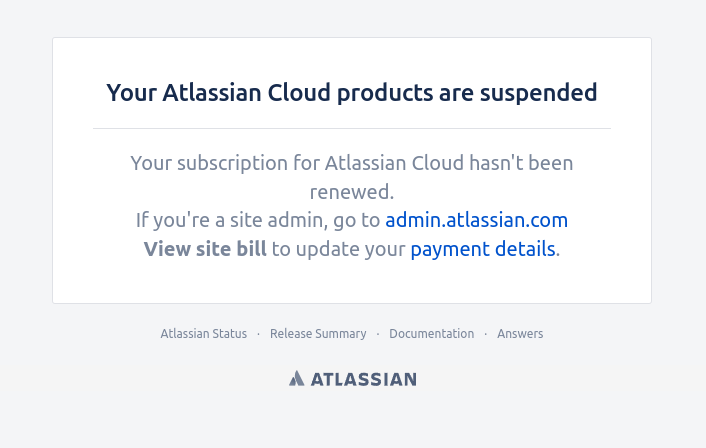Open the admin.atlassian.com link
This screenshot has width=706, height=448.
pyautogui.click(x=476, y=220)
